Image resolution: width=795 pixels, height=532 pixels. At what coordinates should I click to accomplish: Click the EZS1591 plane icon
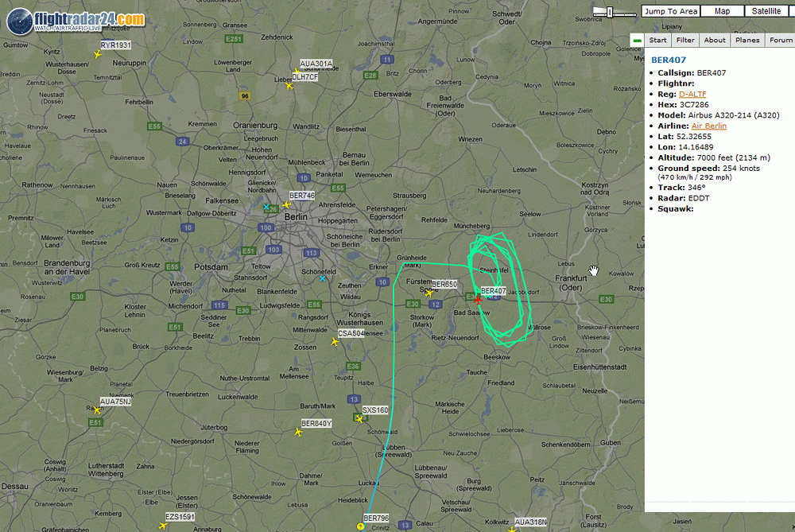coord(163,526)
